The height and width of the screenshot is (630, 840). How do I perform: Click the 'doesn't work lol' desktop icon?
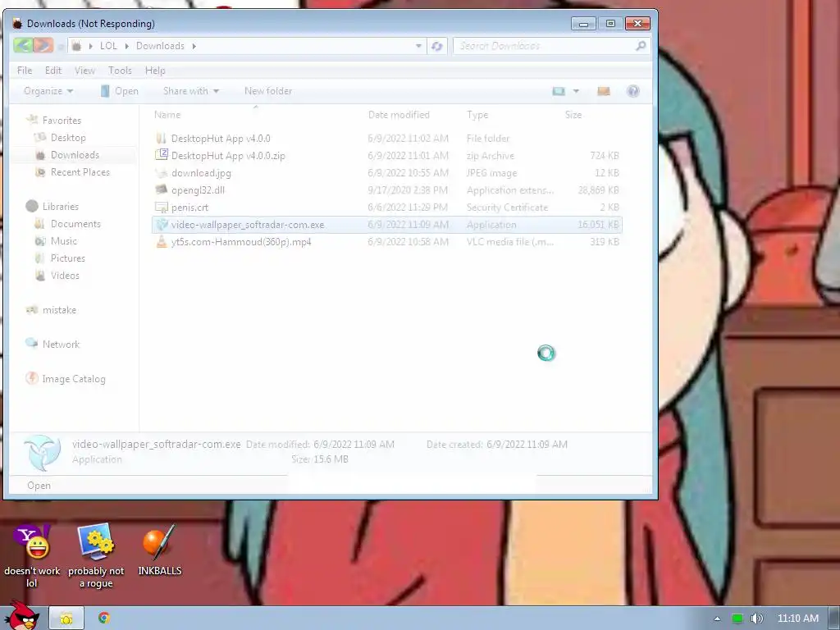32,556
